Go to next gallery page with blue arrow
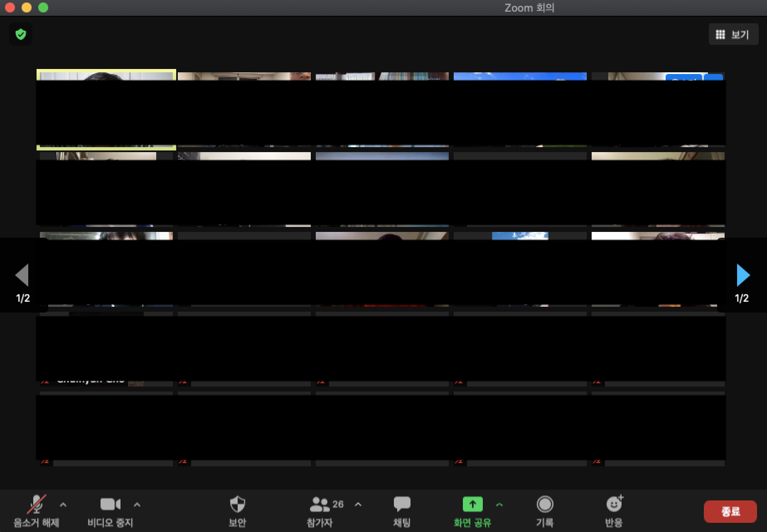Viewport: 767px width, 532px height. click(743, 275)
